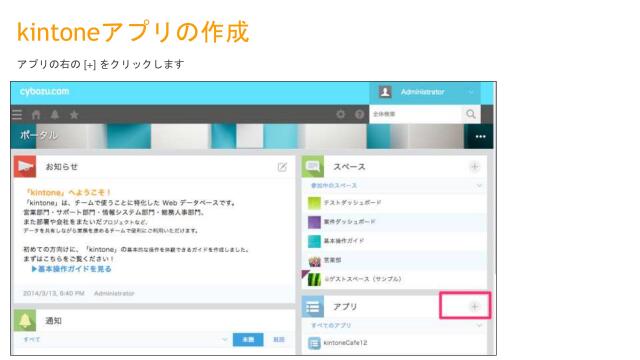Click the global search input field
Image resolution: width=640 pixels, height=360 pixels.
416,114
